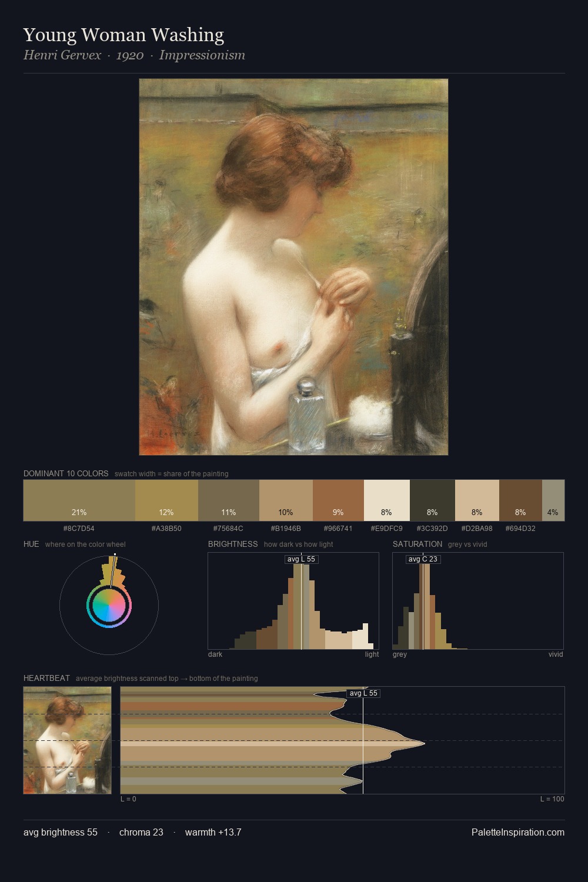Click the hex code text #B1946B
The image size is (588, 882).
point(286,529)
